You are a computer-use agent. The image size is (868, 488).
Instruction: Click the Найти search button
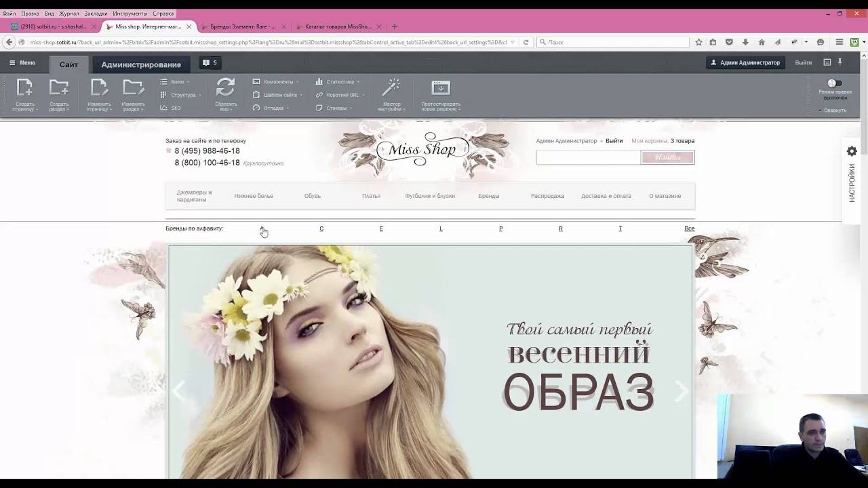(x=668, y=157)
